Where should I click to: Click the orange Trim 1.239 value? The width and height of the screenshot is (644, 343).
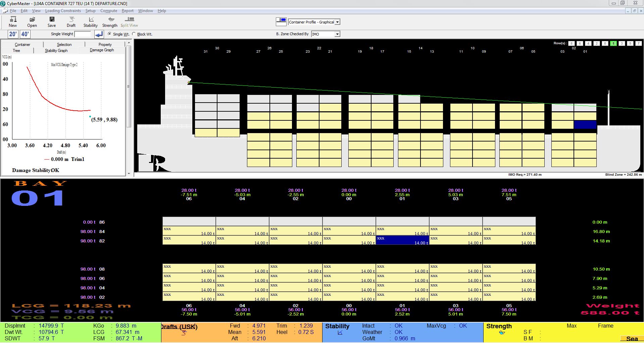coord(306,326)
